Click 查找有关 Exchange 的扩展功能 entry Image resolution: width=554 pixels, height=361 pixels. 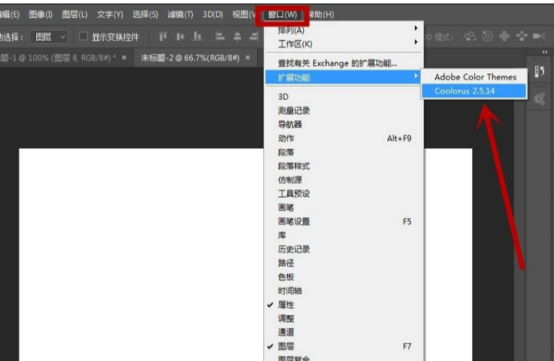tap(344, 63)
